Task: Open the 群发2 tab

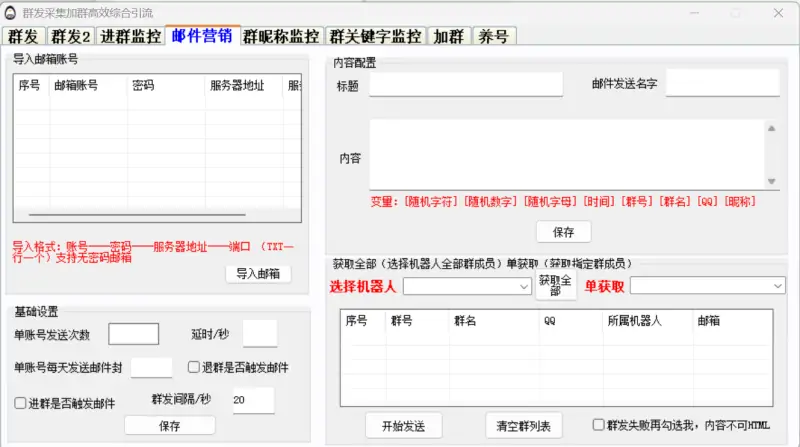Action: tap(70, 37)
